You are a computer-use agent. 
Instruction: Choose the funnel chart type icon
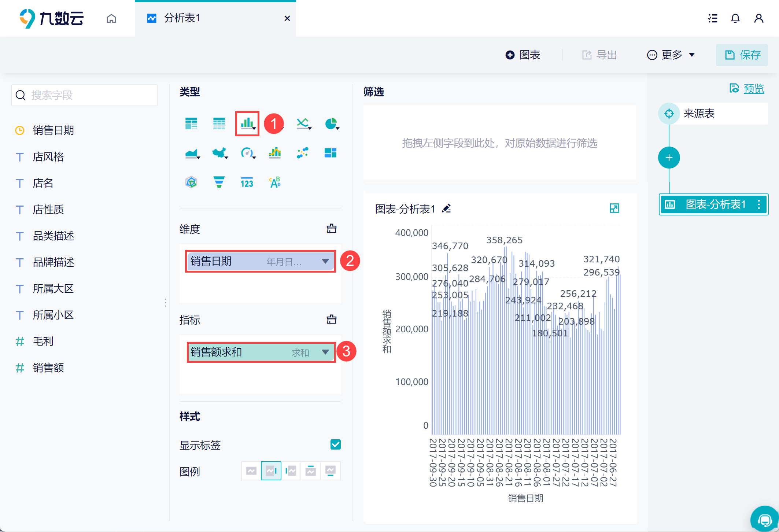click(x=219, y=182)
